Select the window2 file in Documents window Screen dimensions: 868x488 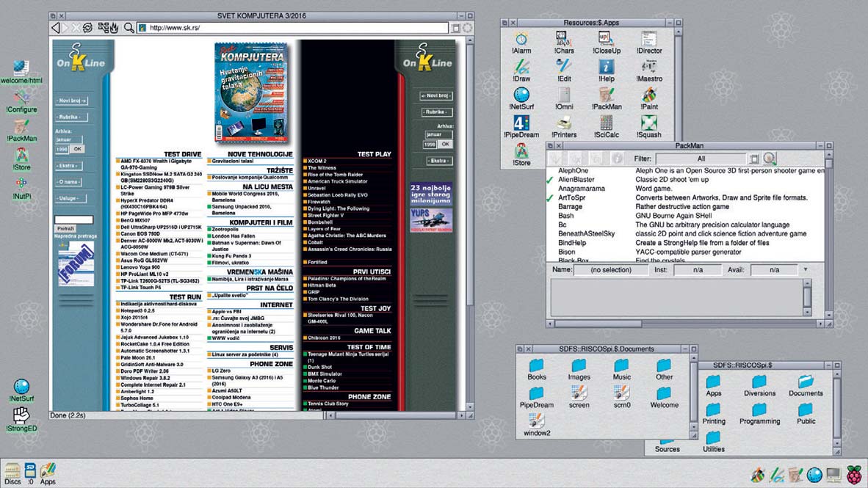(536, 425)
